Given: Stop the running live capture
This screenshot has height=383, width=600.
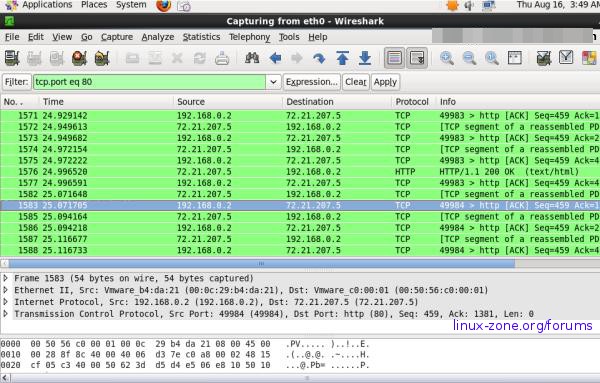Looking at the screenshot, I should tap(79, 59).
